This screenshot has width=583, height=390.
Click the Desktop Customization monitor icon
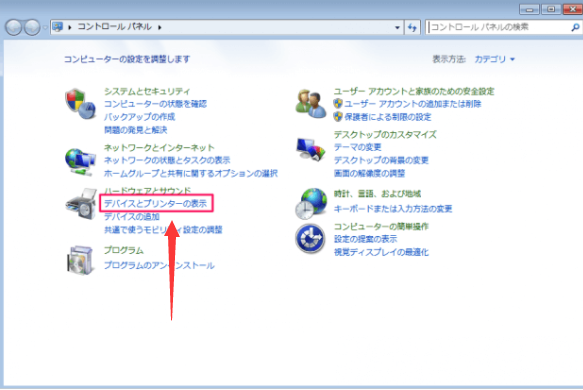pos(311,149)
